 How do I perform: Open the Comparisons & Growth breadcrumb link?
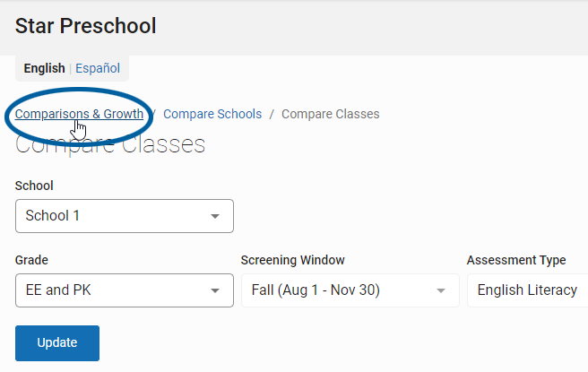tap(79, 114)
